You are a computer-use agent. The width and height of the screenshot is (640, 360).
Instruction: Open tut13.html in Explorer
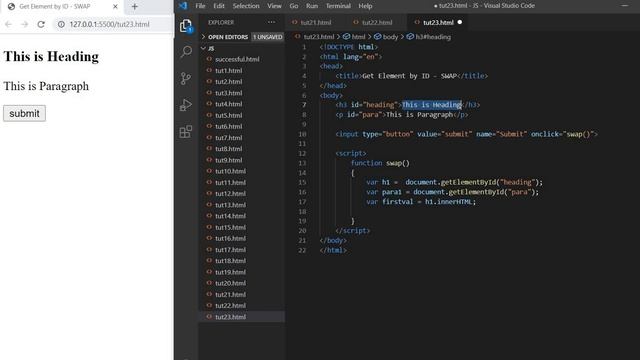coord(242,205)
